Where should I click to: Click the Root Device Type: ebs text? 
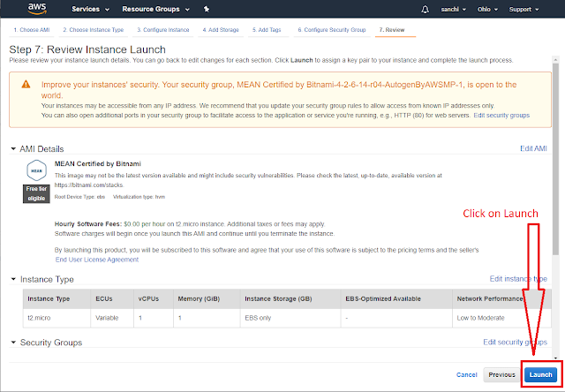click(x=79, y=197)
